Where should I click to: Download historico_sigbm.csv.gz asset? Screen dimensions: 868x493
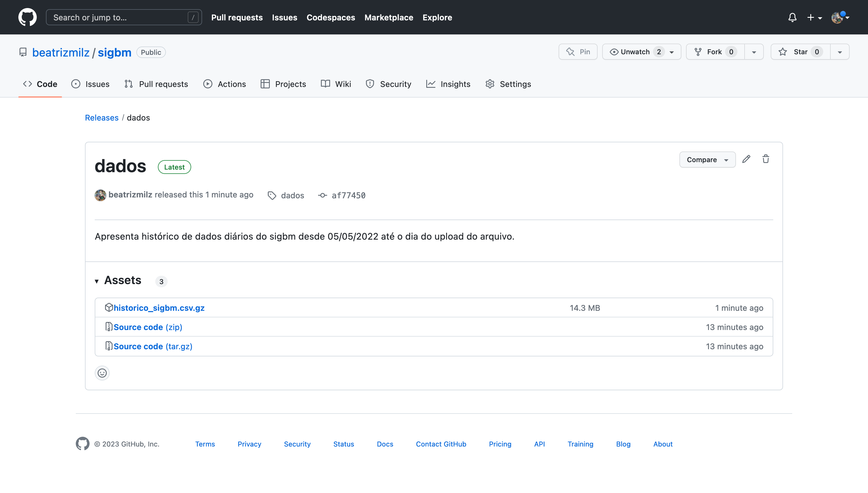tap(159, 308)
